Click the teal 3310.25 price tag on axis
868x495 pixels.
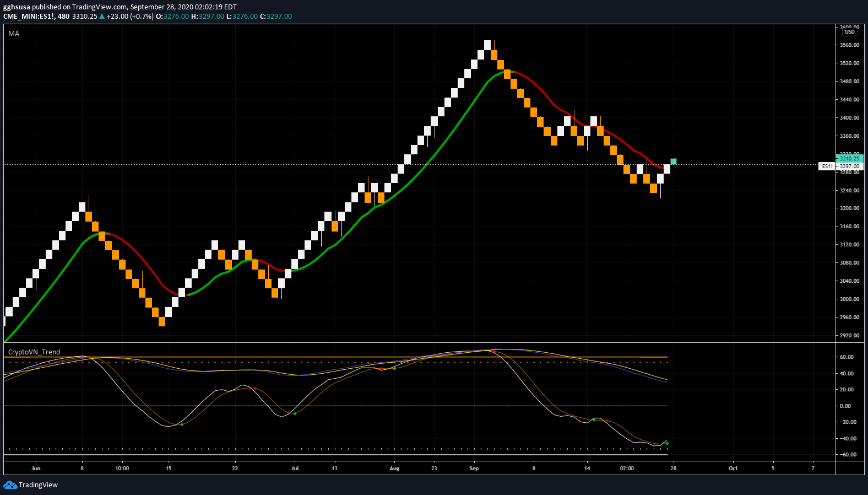(x=849, y=159)
